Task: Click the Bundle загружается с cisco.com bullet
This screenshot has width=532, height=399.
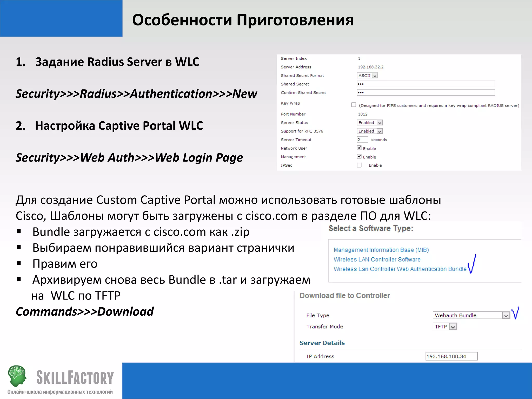Action: 141,232
